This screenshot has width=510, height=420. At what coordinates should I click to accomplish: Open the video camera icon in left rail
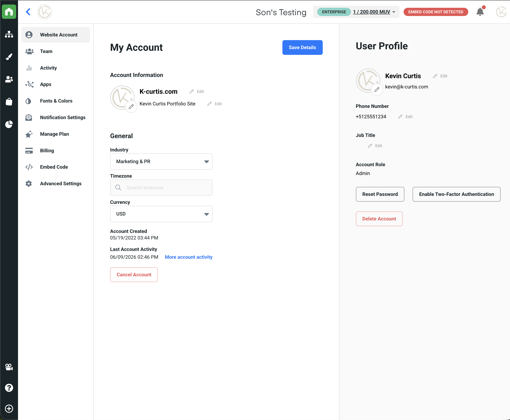[x=9, y=367]
